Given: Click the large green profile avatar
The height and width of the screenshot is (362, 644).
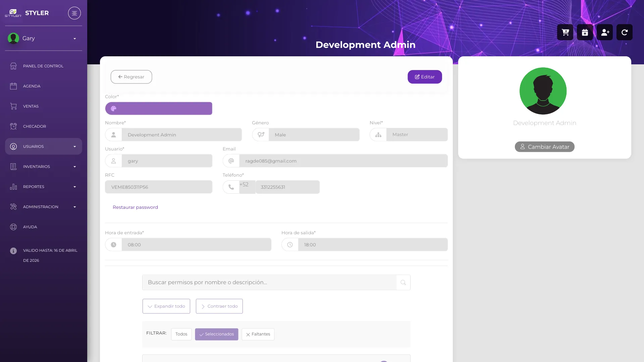Looking at the screenshot, I should [543, 91].
